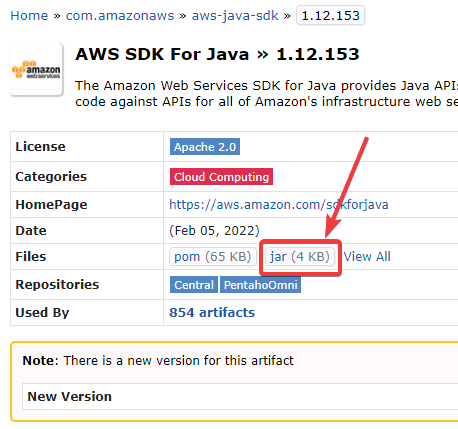Open aws-java-sdk breadcrumb link
This screenshot has width=458, height=429.
tap(235, 16)
